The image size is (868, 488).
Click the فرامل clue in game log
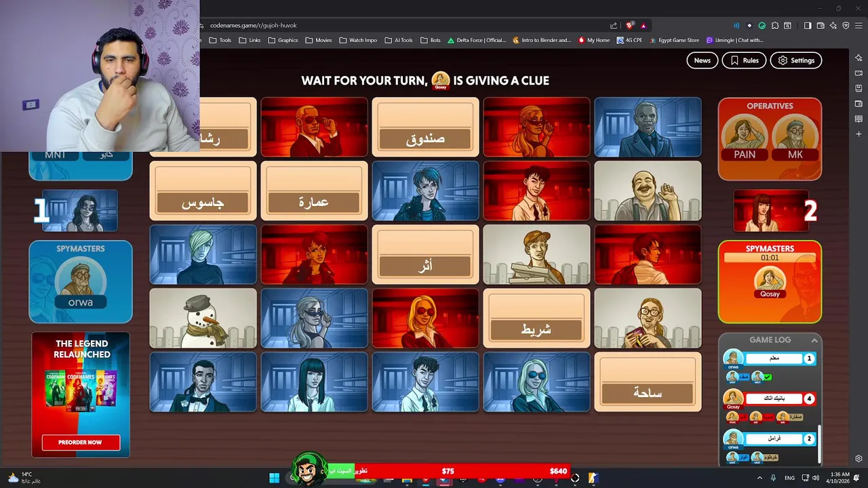pos(774,439)
